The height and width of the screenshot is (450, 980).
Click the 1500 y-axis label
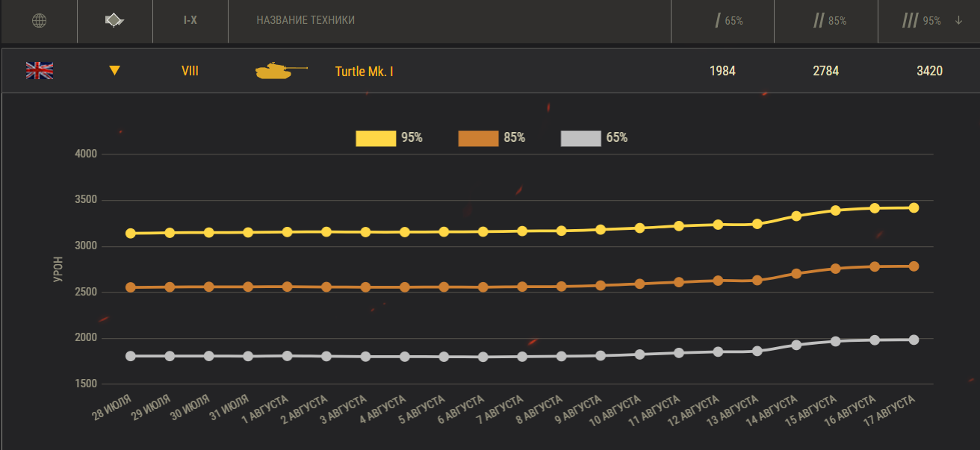click(87, 384)
